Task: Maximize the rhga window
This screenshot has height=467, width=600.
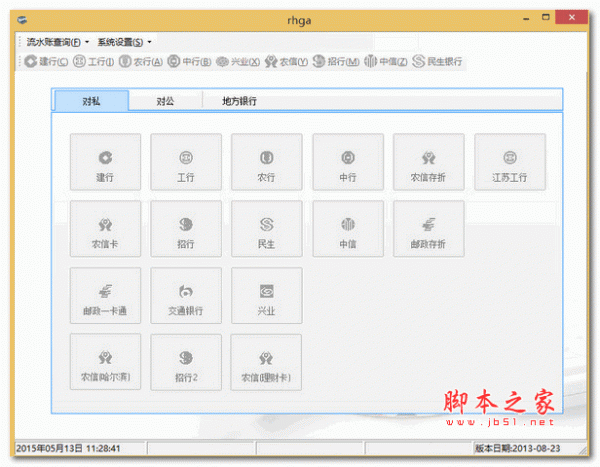Action: [x=546, y=18]
